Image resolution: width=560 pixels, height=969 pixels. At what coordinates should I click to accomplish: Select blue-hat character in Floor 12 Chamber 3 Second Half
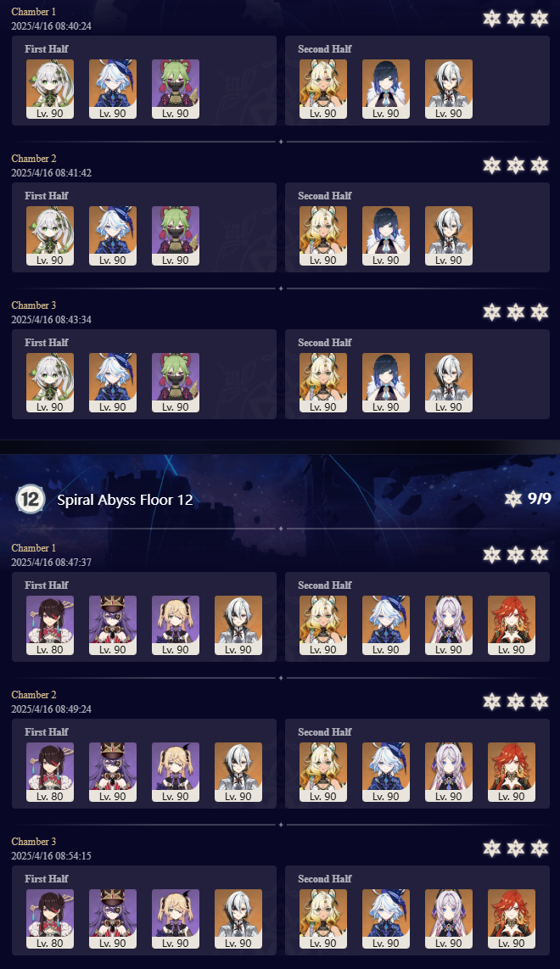point(386,919)
